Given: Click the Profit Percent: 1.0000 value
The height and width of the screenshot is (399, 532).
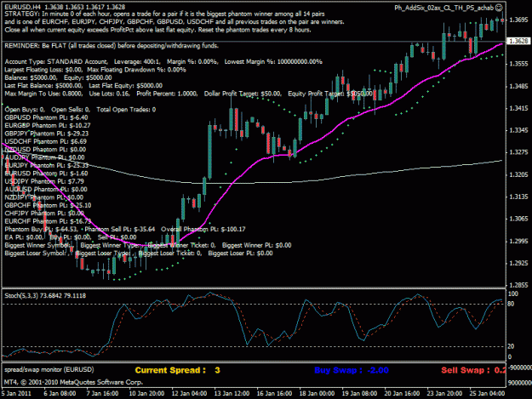Looking at the screenshot, I should (167, 94).
